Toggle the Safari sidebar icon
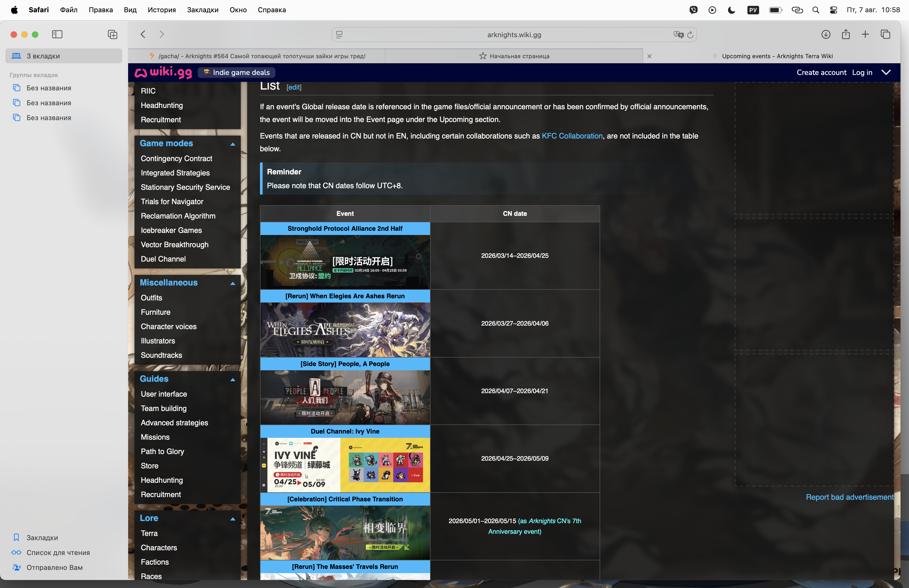The image size is (909, 588). [57, 34]
